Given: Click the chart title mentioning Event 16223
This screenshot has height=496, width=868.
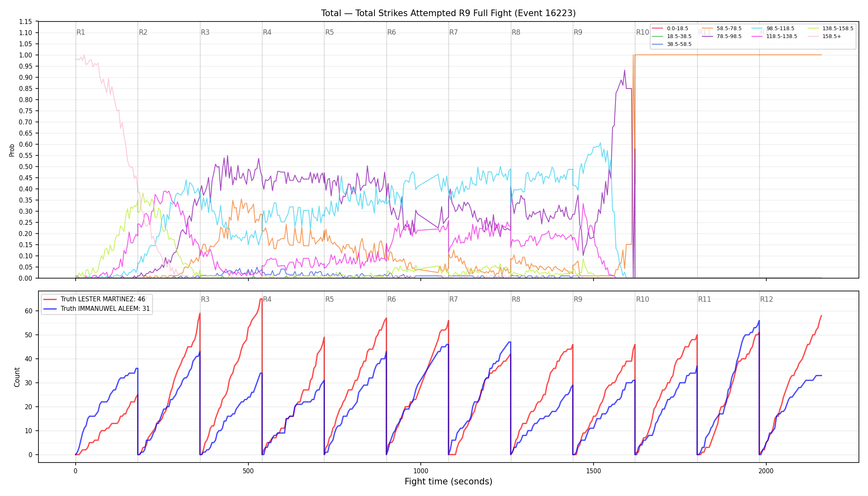Looking at the screenshot, I should [x=448, y=13].
